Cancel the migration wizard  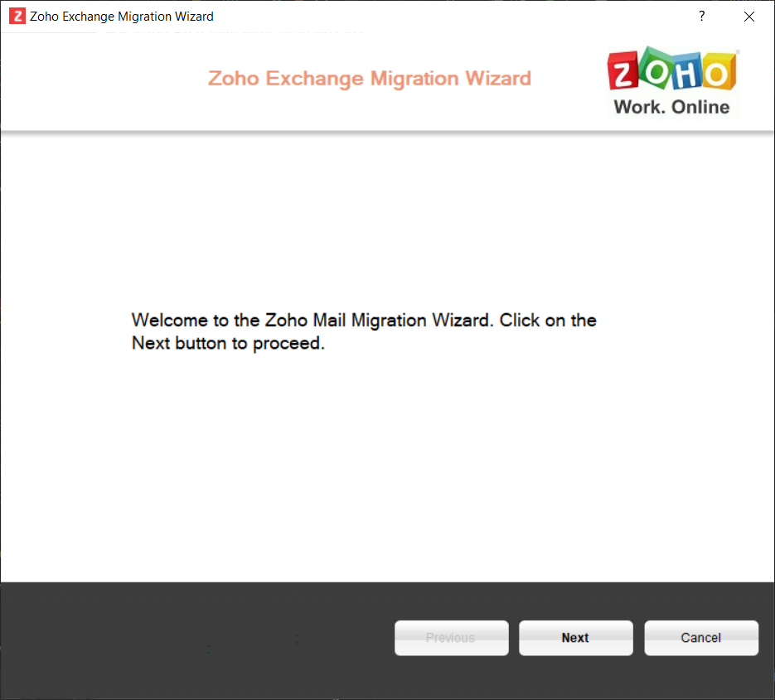[x=701, y=638]
